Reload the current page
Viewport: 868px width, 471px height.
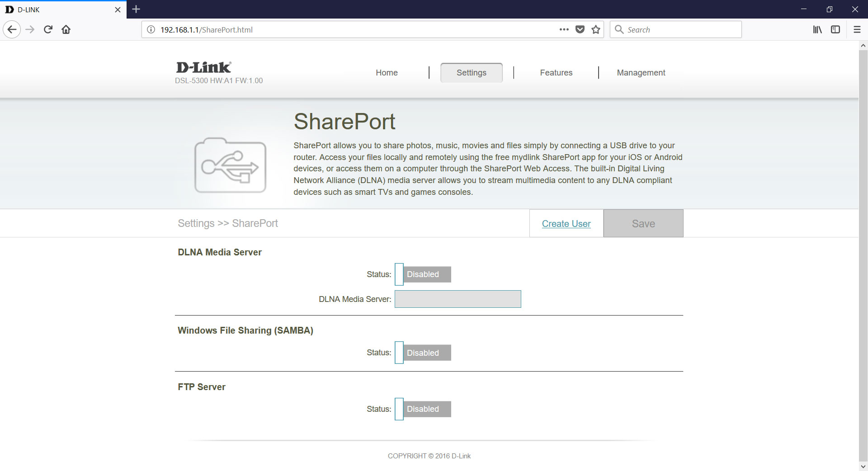[48, 30]
